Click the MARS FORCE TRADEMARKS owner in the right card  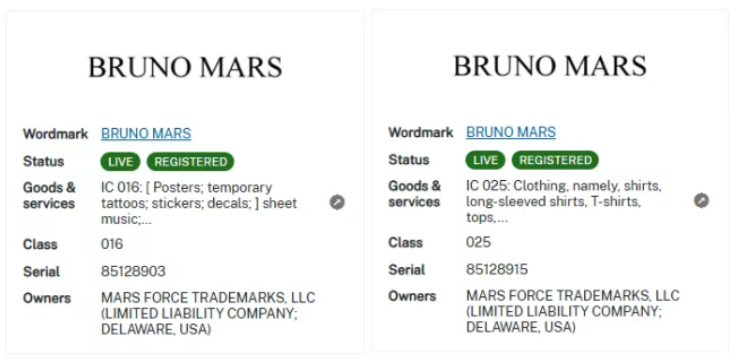573,312
